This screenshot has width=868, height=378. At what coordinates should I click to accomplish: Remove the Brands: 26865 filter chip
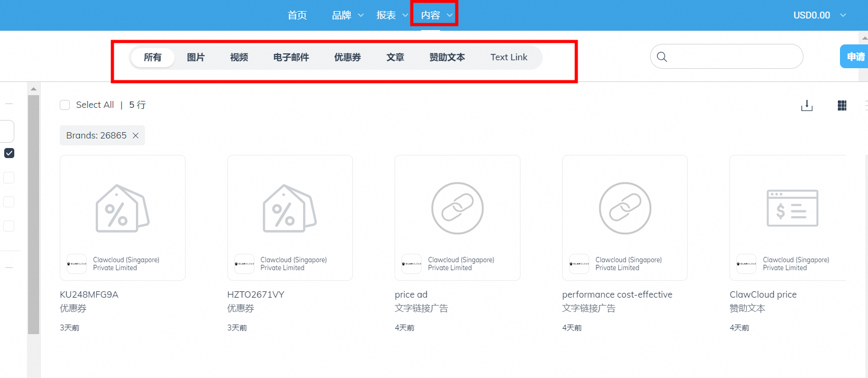tap(135, 135)
